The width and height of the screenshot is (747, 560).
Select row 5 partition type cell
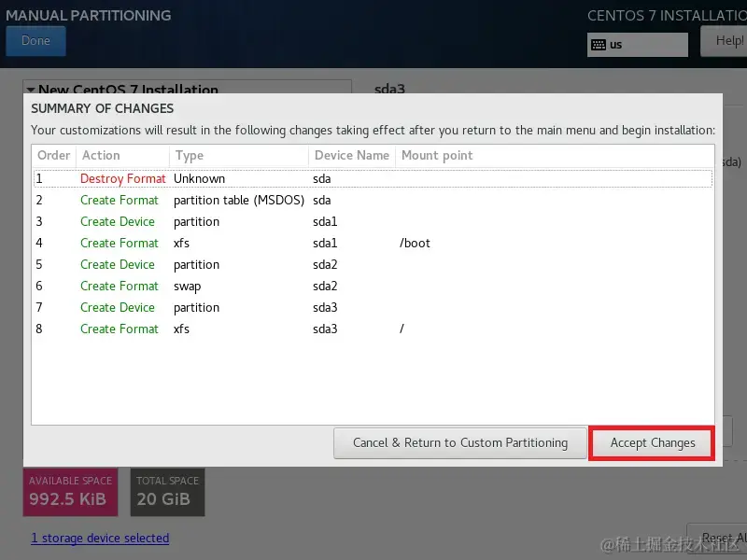tap(196, 265)
